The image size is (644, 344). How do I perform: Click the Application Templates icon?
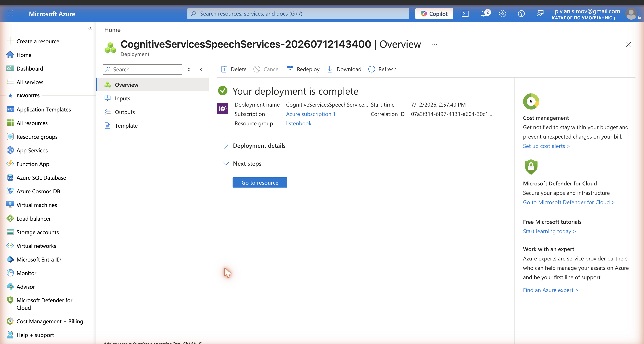point(10,109)
